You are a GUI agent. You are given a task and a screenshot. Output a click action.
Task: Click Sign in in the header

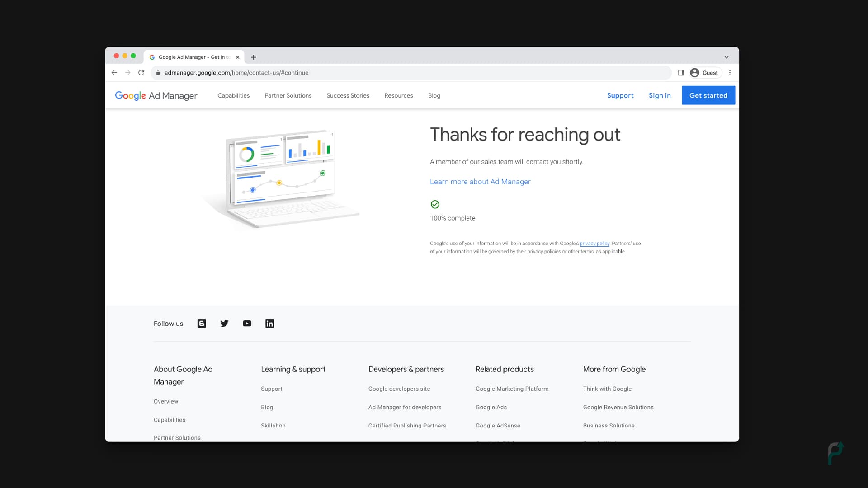point(659,96)
